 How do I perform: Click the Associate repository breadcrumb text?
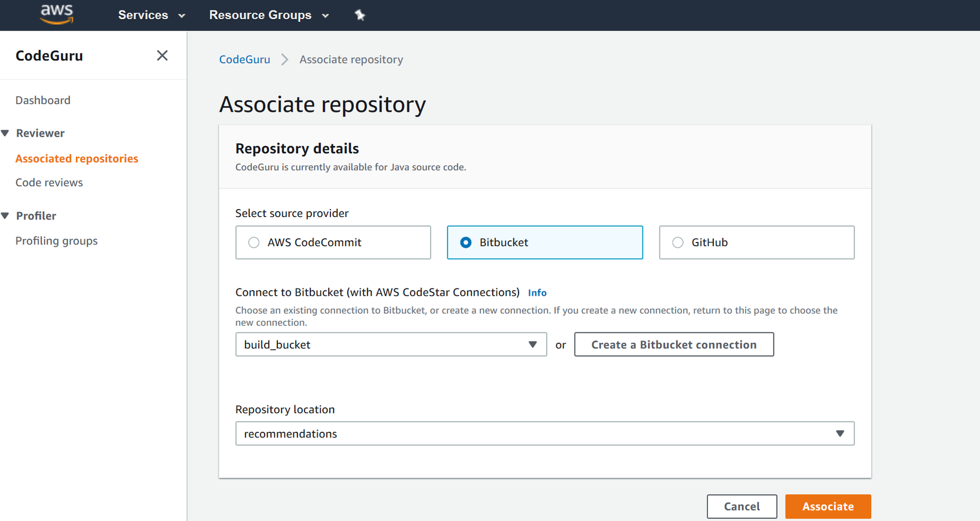coord(351,60)
